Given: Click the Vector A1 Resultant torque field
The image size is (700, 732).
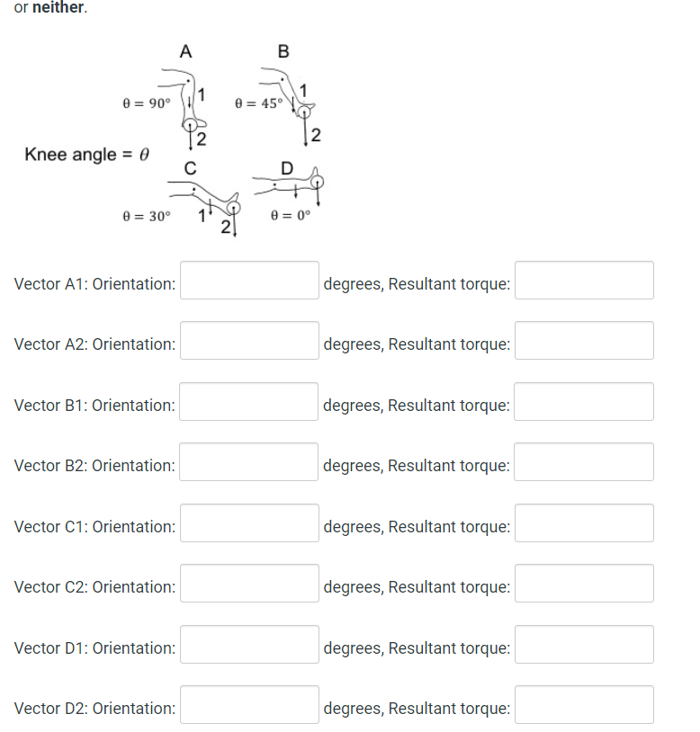Looking at the screenshot, I should [x=583, y=280].
